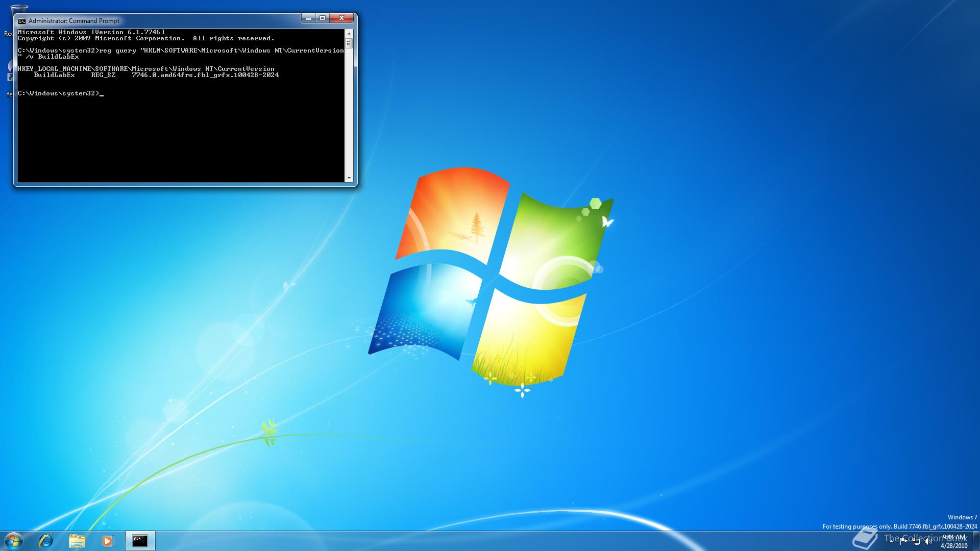The image size is (980, 551).
Task: Open the Action Center flag icon
Action: coord(903,541)
